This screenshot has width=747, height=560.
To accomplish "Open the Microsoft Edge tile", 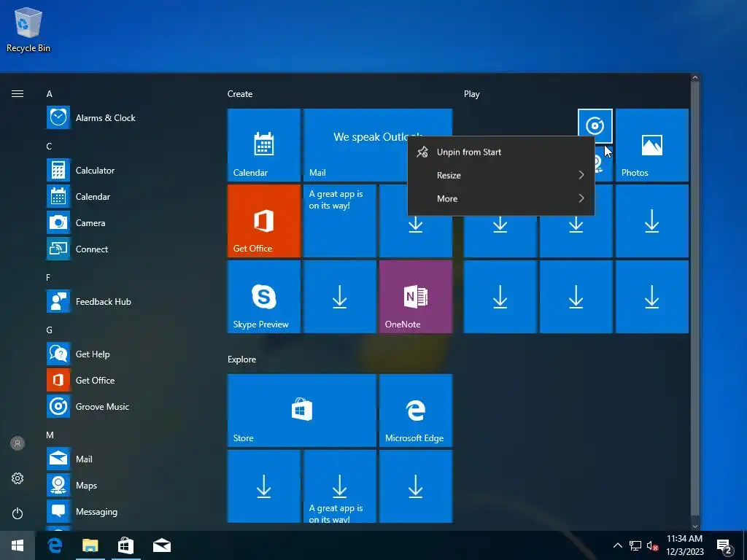I will pyautogui.click(x=415, y=410).
